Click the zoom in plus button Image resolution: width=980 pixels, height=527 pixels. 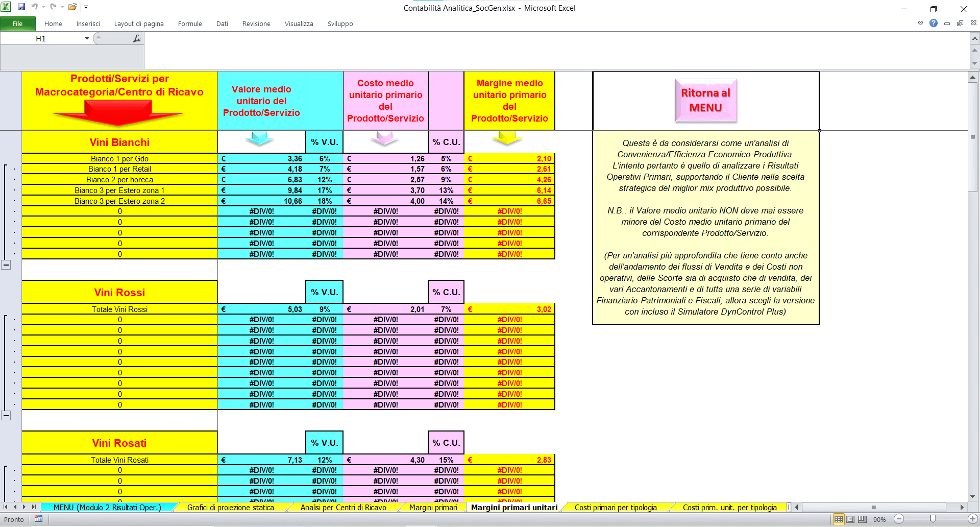973,519
